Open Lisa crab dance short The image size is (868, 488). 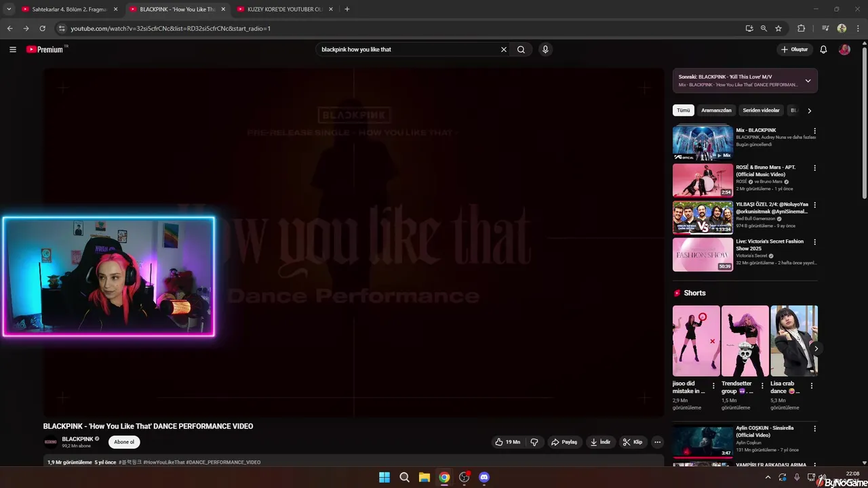[793, 341]
